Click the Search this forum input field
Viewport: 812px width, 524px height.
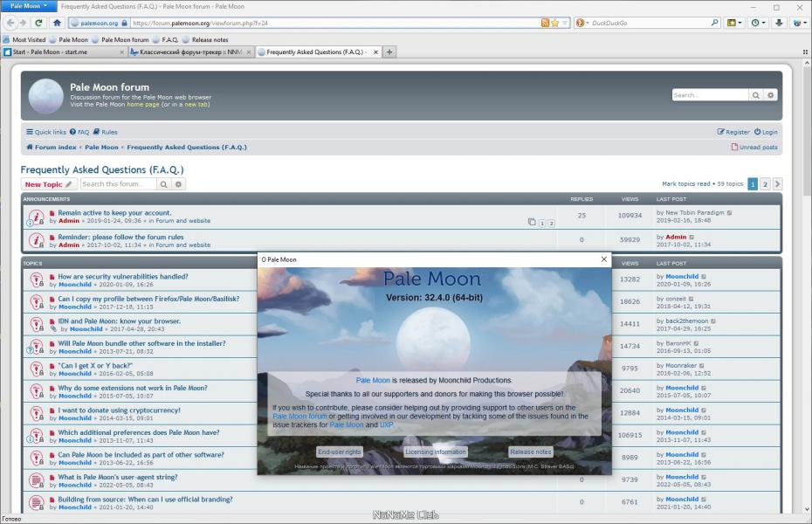coord(118,184)
